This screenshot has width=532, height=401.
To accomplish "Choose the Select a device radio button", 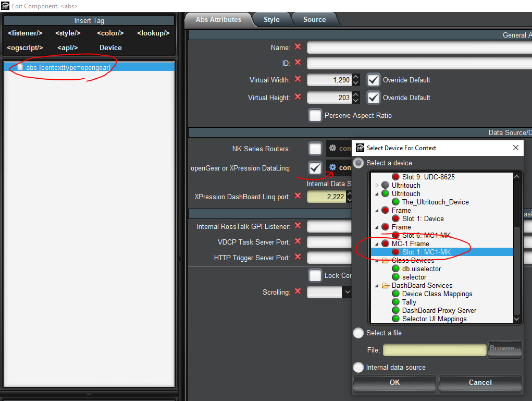I will coord(358,163).
